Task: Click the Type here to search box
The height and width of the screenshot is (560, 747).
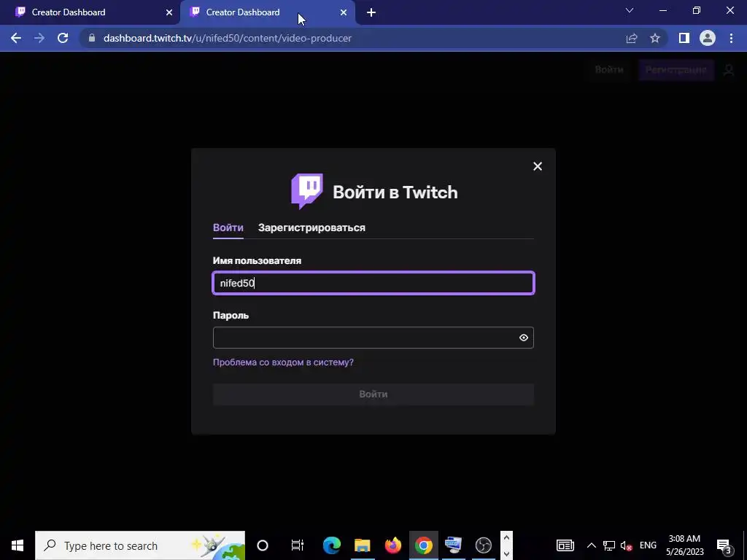Action: 140,545
